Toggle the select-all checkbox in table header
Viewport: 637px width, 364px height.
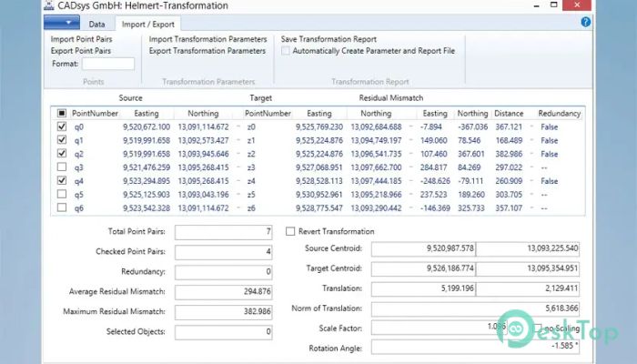pos(61,114)
